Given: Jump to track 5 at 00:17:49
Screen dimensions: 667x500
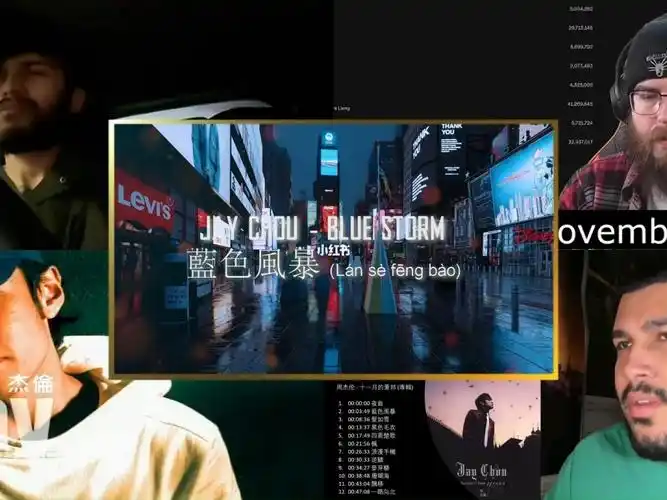Looking at the screenshot, I should pos(367,435).
